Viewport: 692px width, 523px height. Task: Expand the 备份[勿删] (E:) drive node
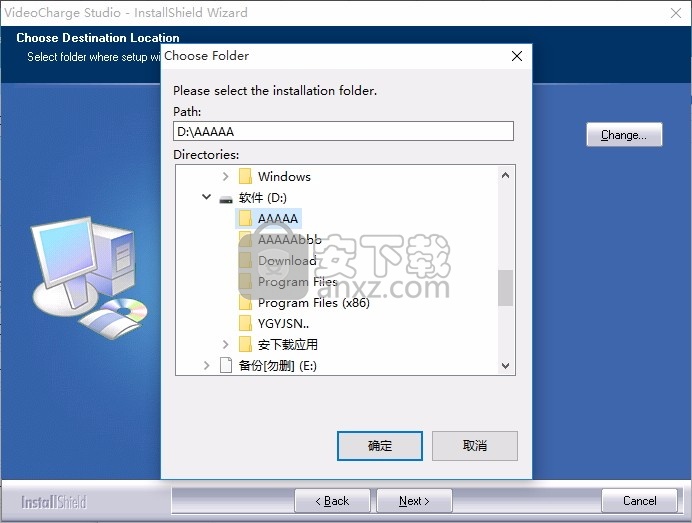tap(206, 365)
